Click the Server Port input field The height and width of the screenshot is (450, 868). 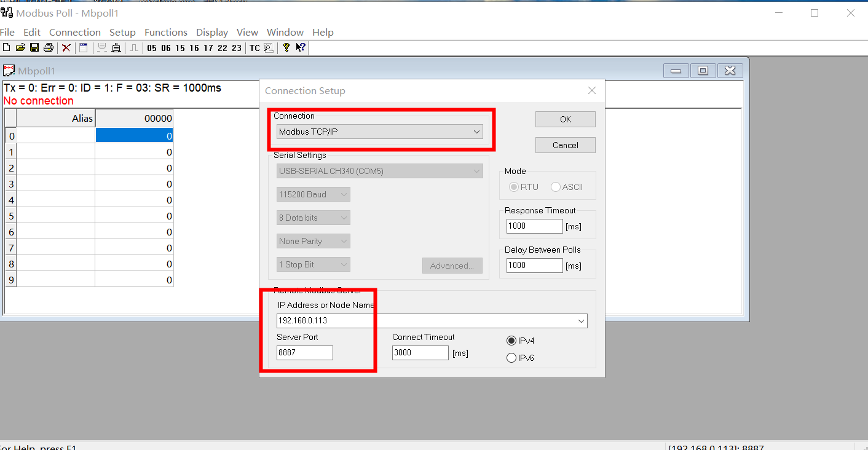click(305, 353)
